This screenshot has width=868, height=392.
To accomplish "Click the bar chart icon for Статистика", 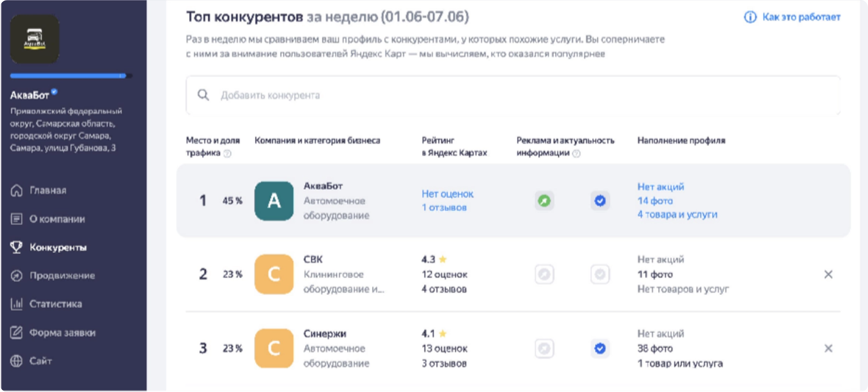I will pos(16,304).
